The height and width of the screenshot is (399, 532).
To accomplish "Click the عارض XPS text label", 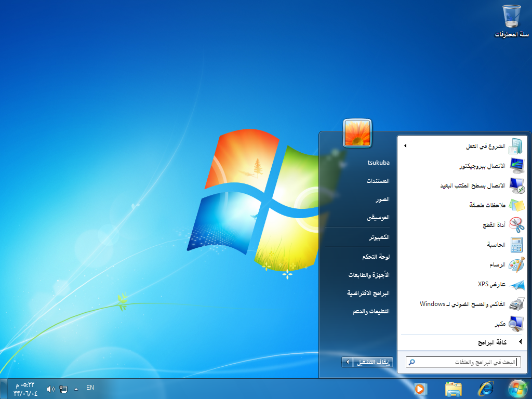I will point(491,284).
